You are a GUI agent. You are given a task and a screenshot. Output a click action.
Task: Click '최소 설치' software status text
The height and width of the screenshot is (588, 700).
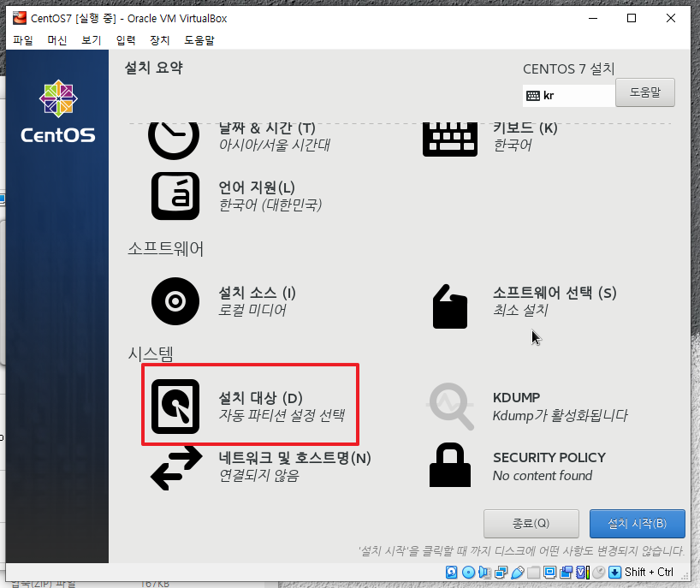(x=520, y=310)
